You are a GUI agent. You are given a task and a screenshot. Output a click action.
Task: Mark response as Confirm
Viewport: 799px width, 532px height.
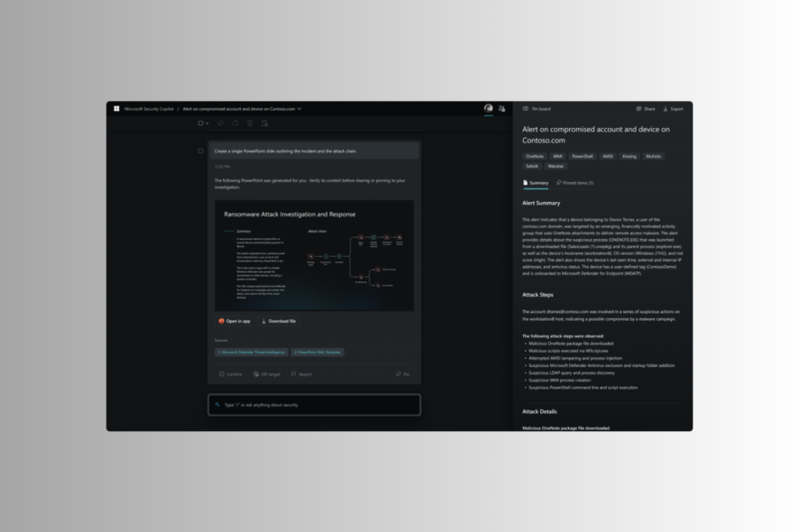tap(230, 374)
